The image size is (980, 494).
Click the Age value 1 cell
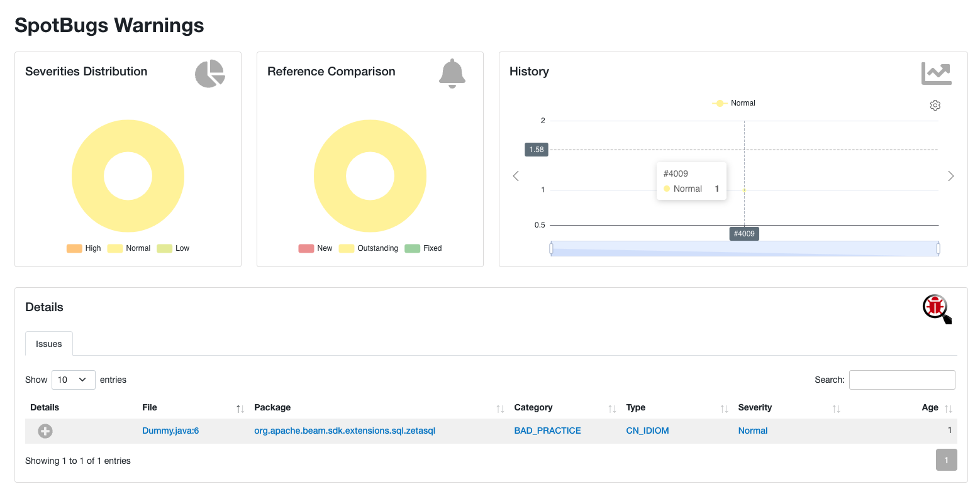point(950,431)
